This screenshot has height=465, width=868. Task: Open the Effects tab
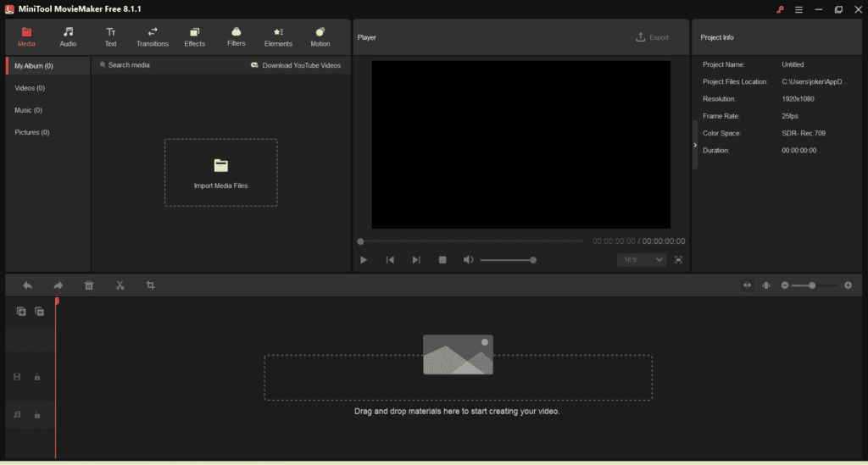[195, 37]
